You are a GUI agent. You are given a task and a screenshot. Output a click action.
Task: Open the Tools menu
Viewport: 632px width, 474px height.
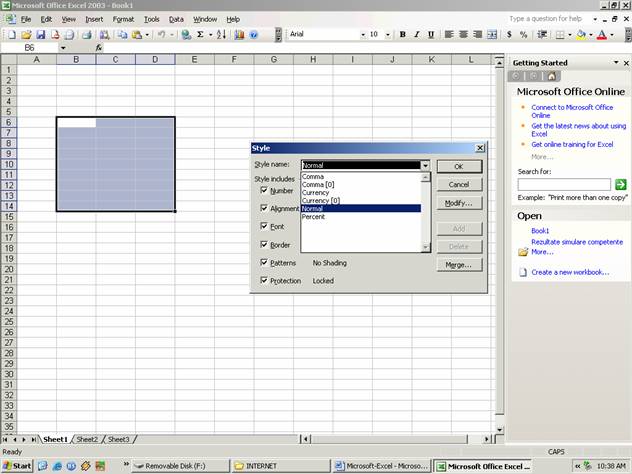[x=152, y=19]
